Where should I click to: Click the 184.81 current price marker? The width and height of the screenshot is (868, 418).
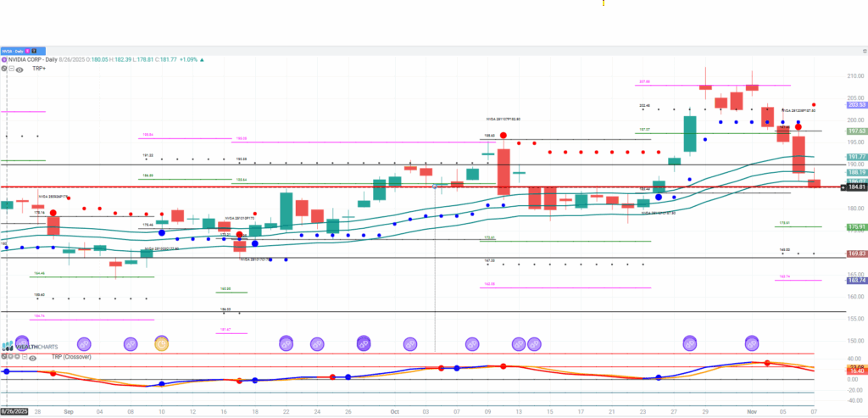coord(855,187)
